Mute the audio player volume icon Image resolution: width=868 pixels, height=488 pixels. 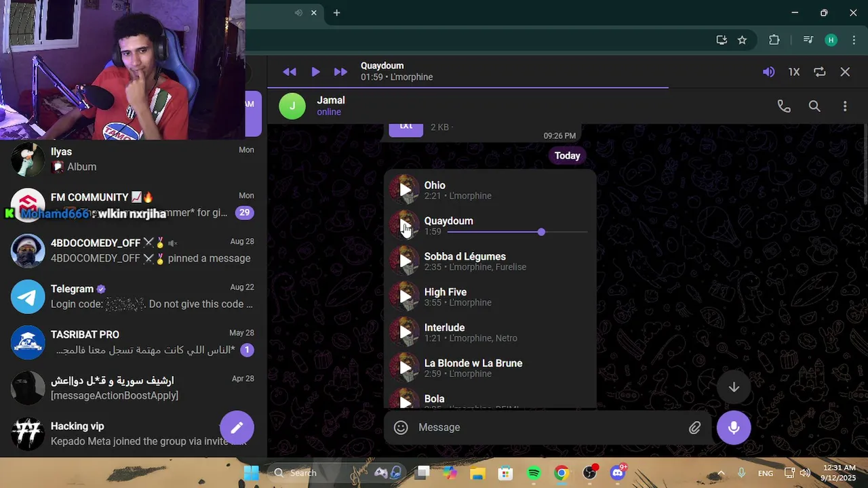(x=768, y=72)
